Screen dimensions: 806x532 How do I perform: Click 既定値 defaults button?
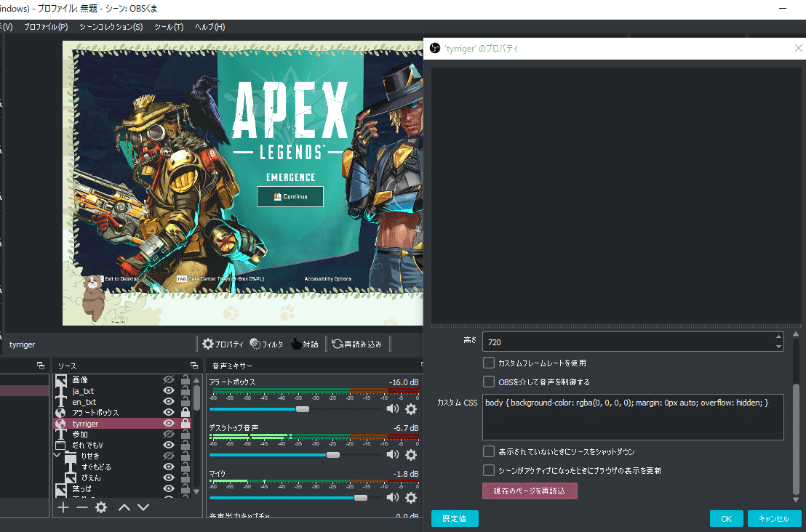[455, 519]
